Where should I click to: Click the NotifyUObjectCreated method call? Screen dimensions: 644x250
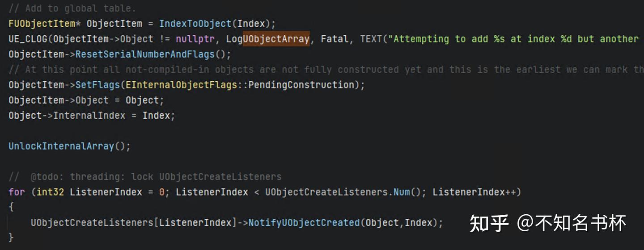coord(304,222)
